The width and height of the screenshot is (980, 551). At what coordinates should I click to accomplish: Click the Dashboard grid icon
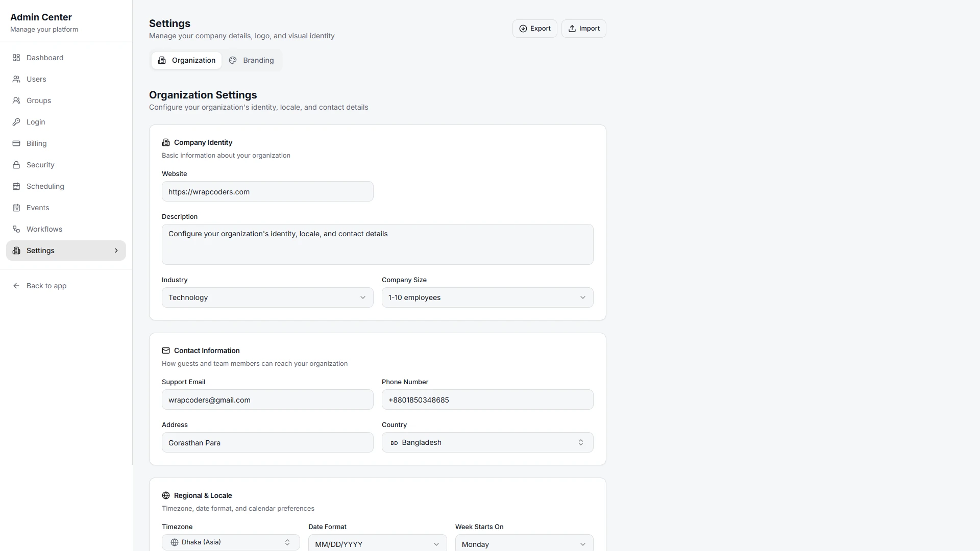point(16,58)
